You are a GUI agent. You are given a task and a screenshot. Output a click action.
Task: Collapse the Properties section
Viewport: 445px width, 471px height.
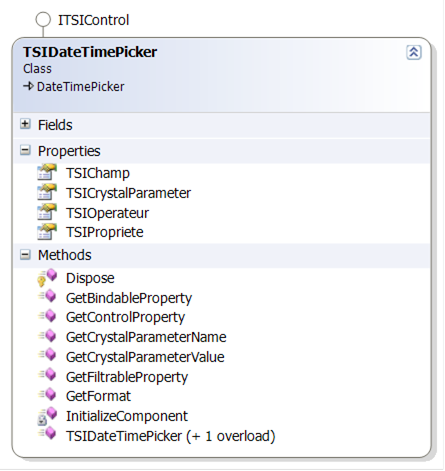(x=25, y=150)
